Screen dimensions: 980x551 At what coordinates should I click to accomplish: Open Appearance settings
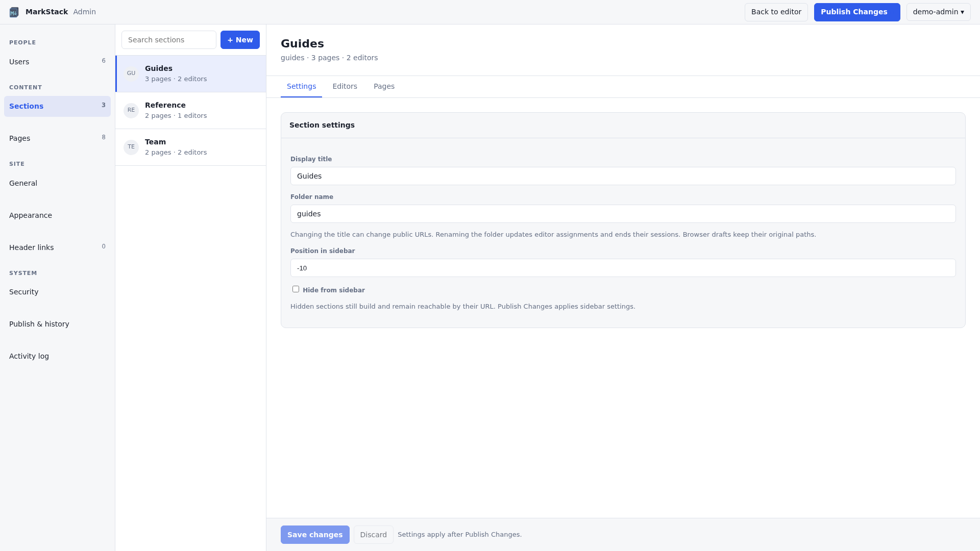(57, 215)
